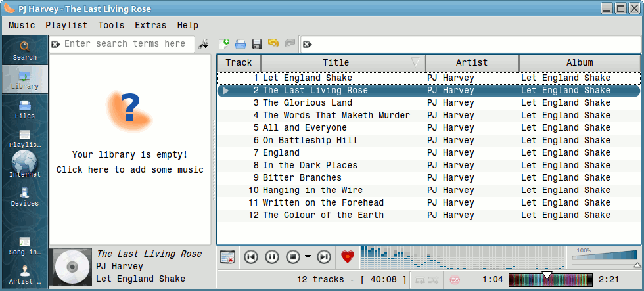The width and height of the screenshot is (644, 291).
Task: Open the Search tab in the sidebar
Action: pos(25,51)
